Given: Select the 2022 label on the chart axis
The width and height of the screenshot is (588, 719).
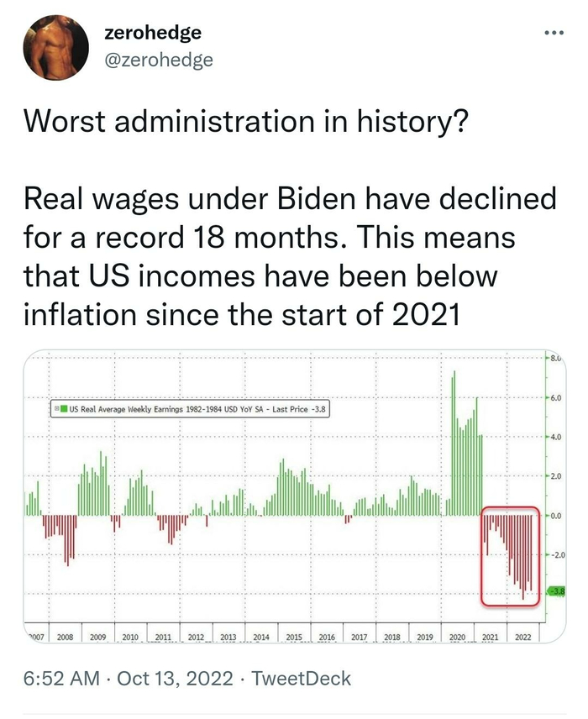Looking at the screenshot, I should 522,638.
